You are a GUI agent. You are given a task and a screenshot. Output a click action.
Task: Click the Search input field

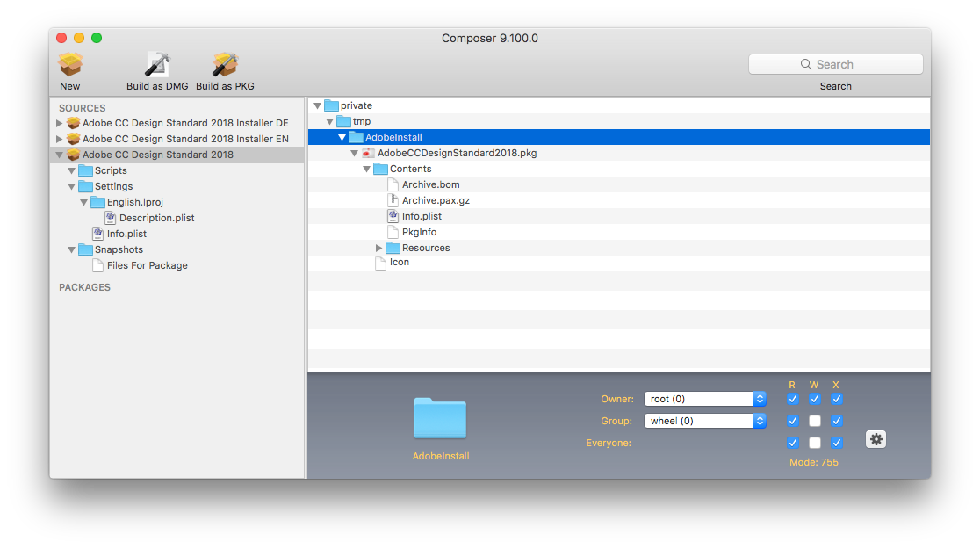(x=836, y=64)
